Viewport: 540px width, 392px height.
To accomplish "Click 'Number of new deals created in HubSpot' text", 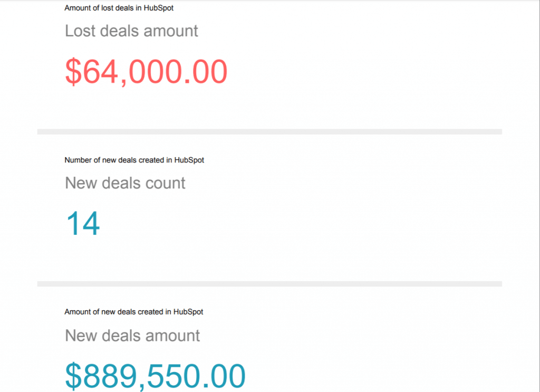I will click(x=134, y=160).
